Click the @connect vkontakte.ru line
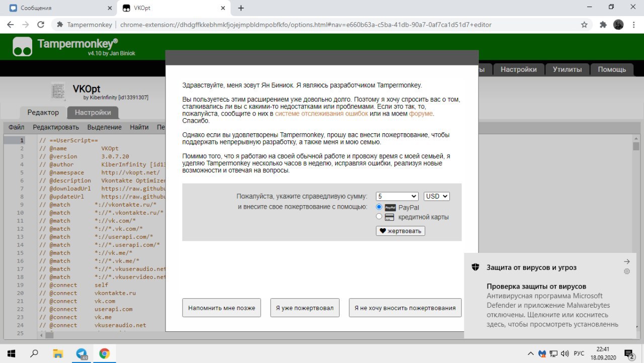This screenshot has height=363, width=644. (88, 293)
